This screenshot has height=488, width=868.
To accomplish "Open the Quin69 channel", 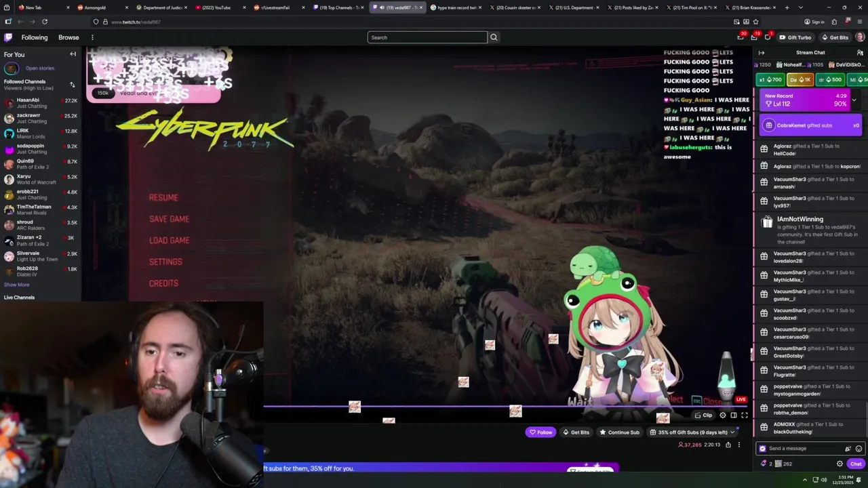I will [41, 164].
